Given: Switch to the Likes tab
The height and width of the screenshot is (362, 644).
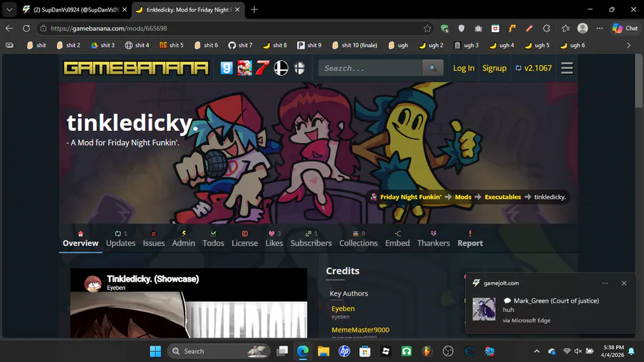Looking at the screenshot, I should tap(274, 239).
